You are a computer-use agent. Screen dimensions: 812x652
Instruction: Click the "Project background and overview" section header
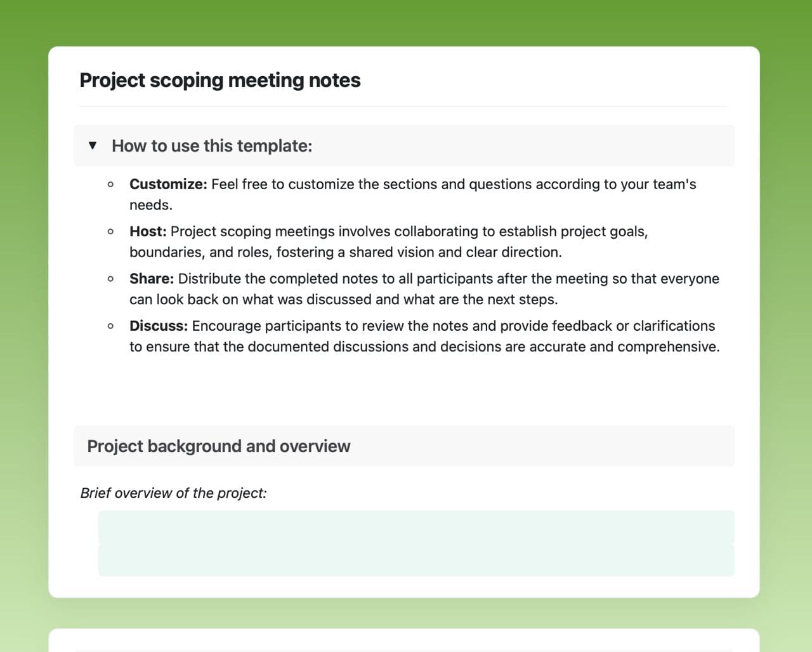point(218,446)
